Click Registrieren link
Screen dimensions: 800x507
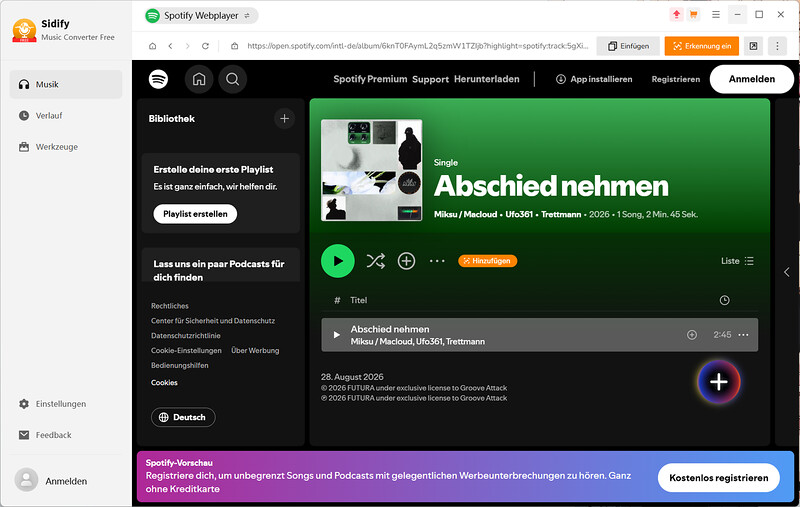676,79
